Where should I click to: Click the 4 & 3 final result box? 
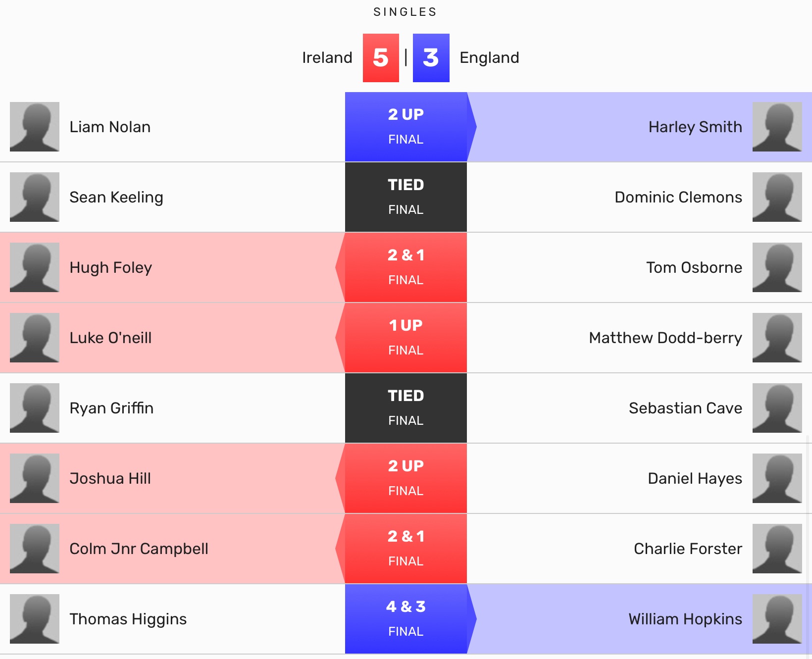coord(406,619)
